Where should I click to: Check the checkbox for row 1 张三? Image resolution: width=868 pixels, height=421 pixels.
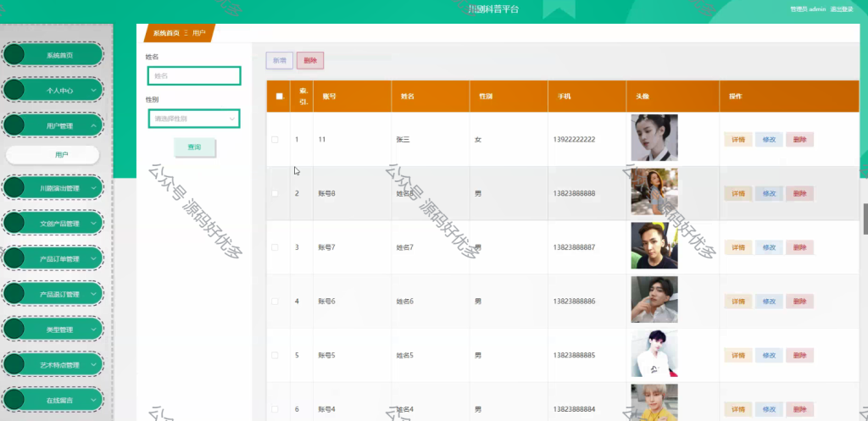(275, 140)
